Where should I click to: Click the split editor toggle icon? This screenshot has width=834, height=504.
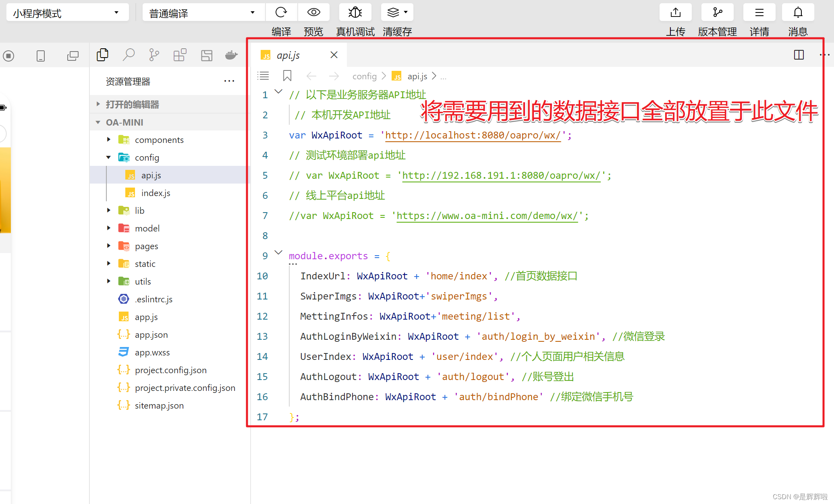point(799,55)
